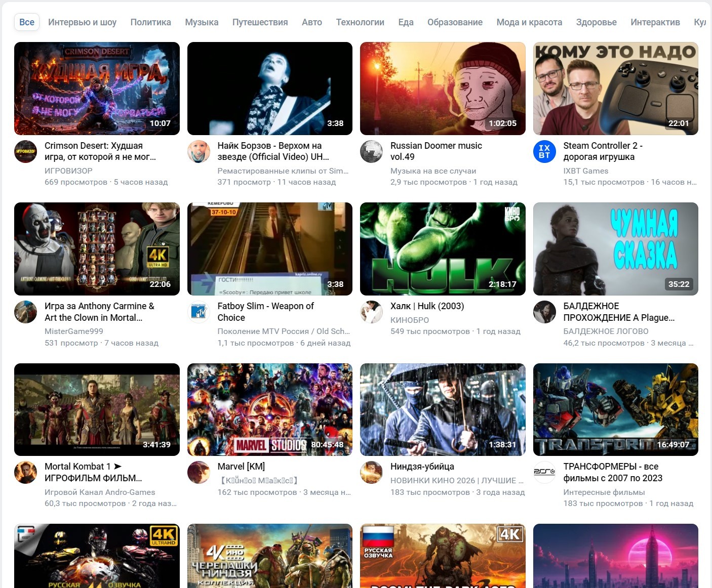Screen dimensions: 712x588
Task: Go to the Музыка на все случаи channel name
Action: tap(433, 171)
